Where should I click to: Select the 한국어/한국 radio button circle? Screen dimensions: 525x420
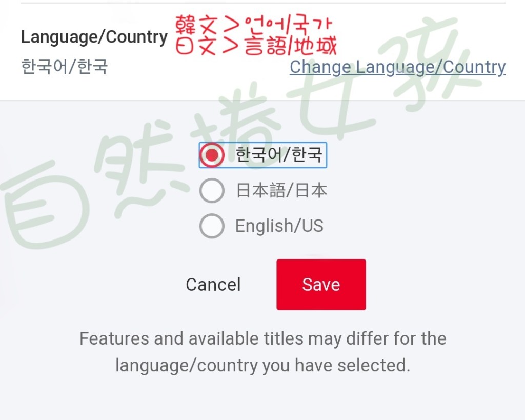[212, 155]
